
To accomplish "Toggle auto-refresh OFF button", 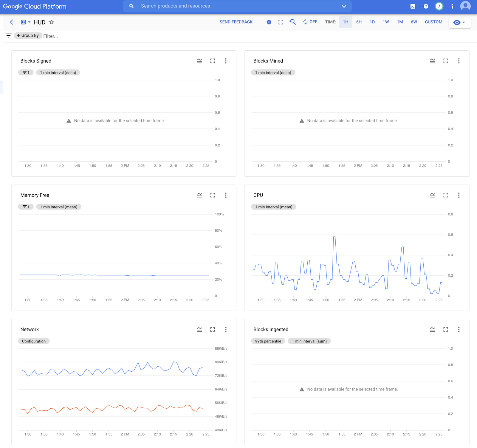I will coord(310,22).
